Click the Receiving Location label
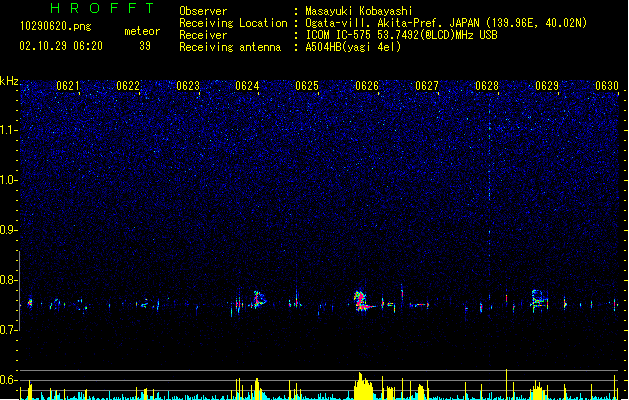The image size is (629, 400). (x=233, y=23)
